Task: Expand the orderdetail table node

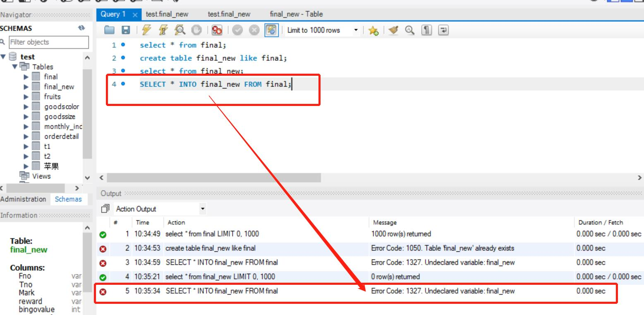Action: click(26, 136)
